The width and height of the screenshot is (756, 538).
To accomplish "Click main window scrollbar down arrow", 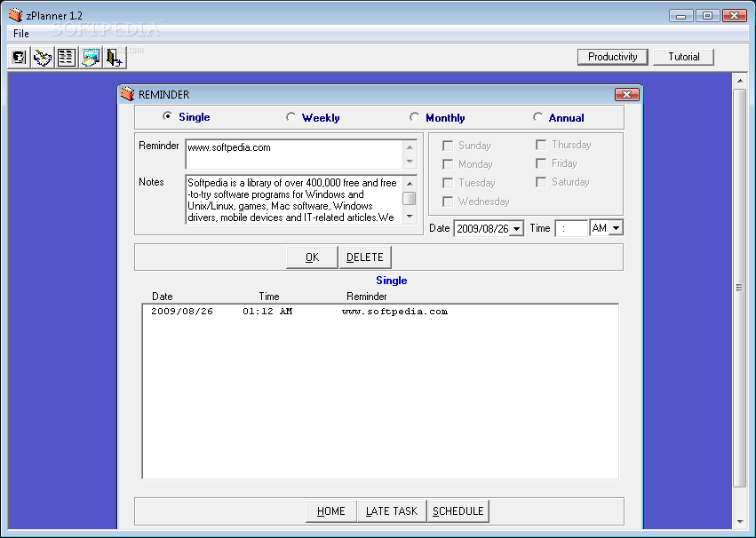I will 740,522.
